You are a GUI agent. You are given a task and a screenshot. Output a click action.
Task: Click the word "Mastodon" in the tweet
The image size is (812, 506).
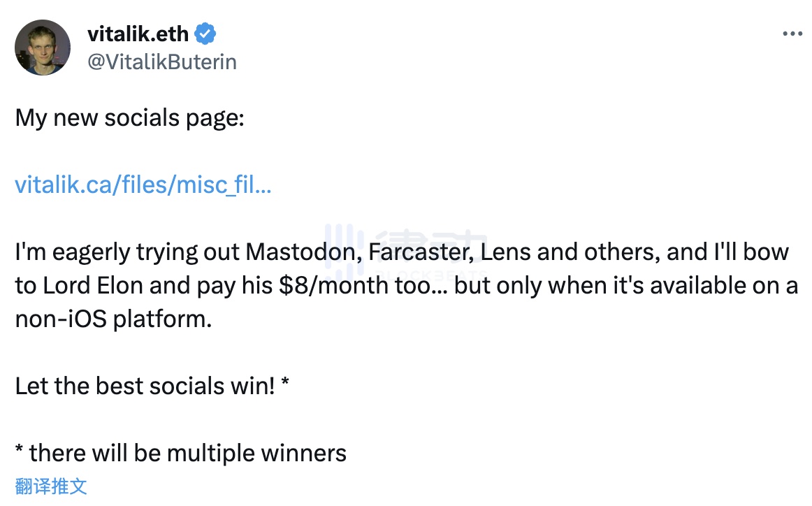(301, 252)
